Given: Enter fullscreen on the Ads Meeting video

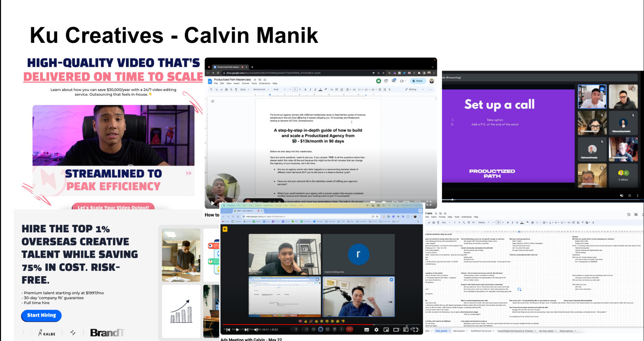Looking at the screenshot, I should tap(416, 330).
